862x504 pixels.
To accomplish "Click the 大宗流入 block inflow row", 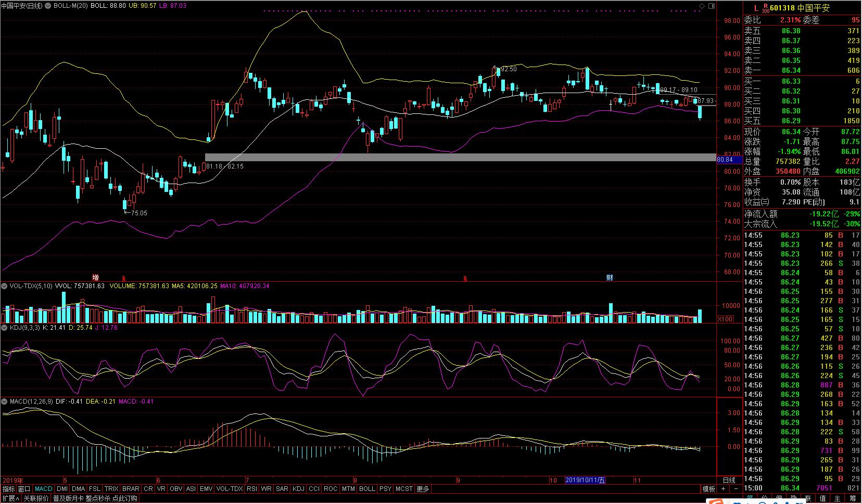I will (802, 224).
